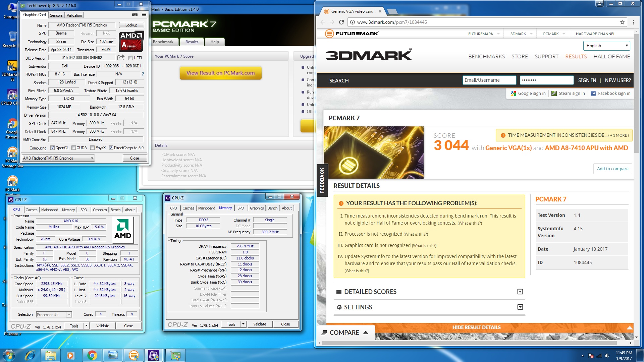
Task: Click Validate in the left CPU-Z window
Action: click(103, 326)
